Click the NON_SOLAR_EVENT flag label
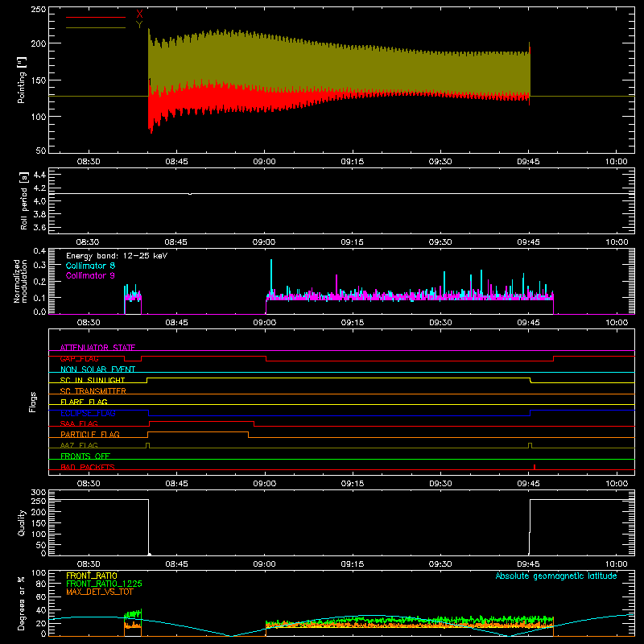 pyautogui.click(x=97, y=369)
